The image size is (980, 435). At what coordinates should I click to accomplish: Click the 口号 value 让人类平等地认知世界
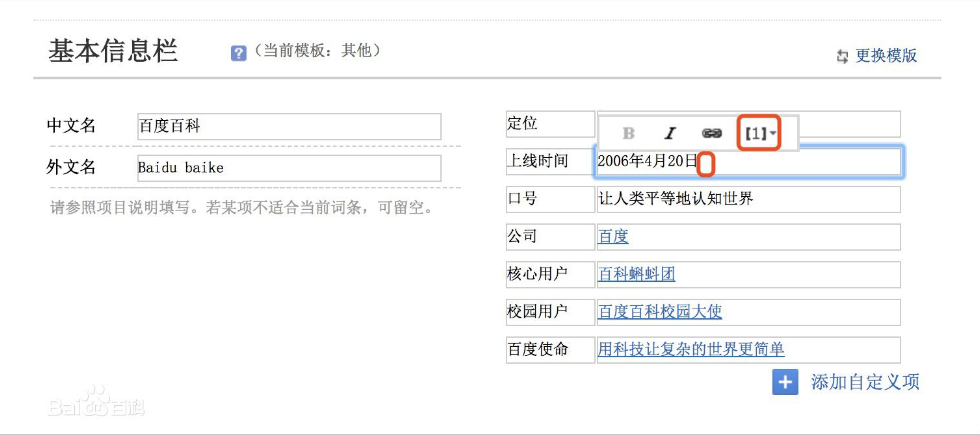point(749,199)
